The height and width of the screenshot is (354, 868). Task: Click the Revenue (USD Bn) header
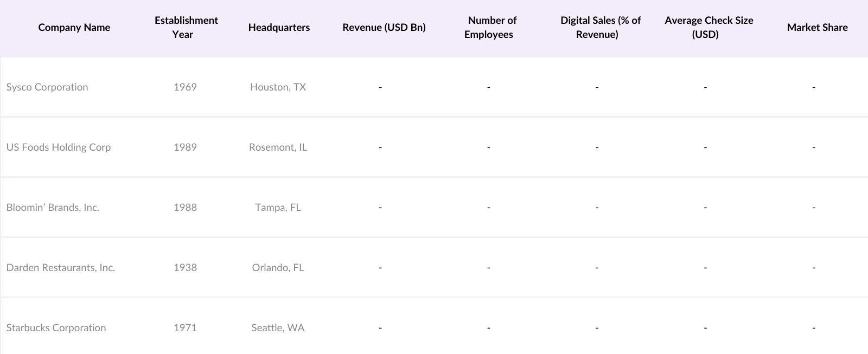[384, 28]
